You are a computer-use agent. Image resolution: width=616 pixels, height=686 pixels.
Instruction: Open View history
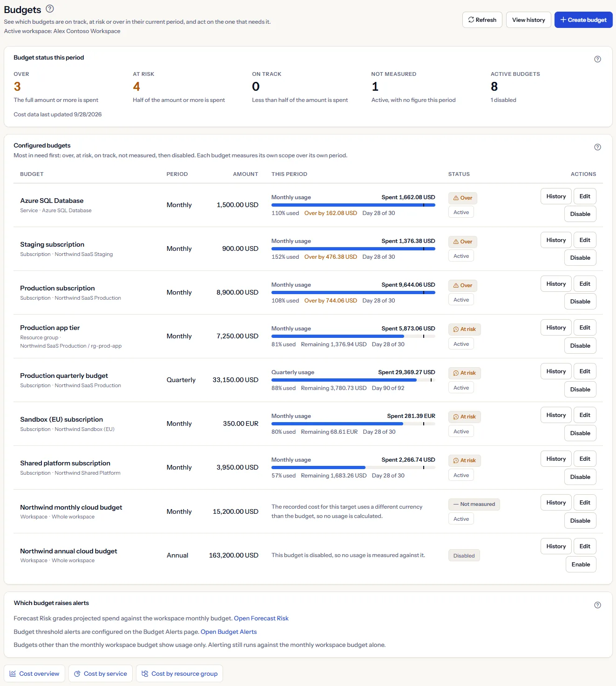click(x=528, y=20)
